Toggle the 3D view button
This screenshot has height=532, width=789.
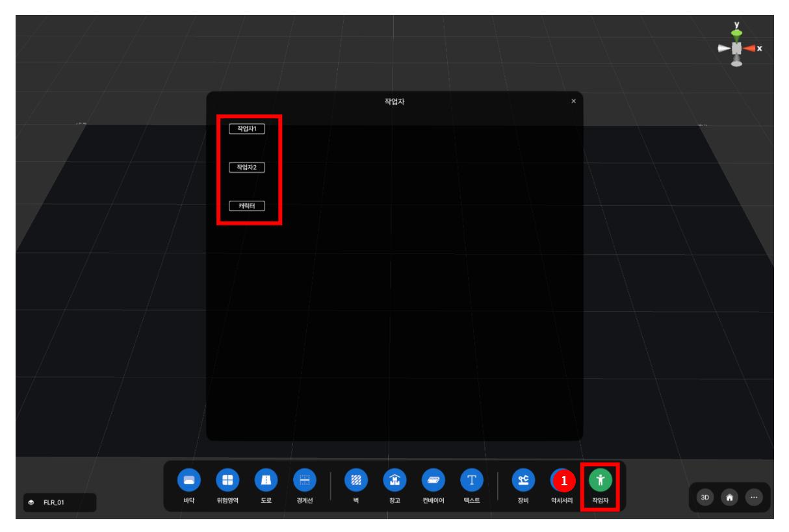pos(705,496)
